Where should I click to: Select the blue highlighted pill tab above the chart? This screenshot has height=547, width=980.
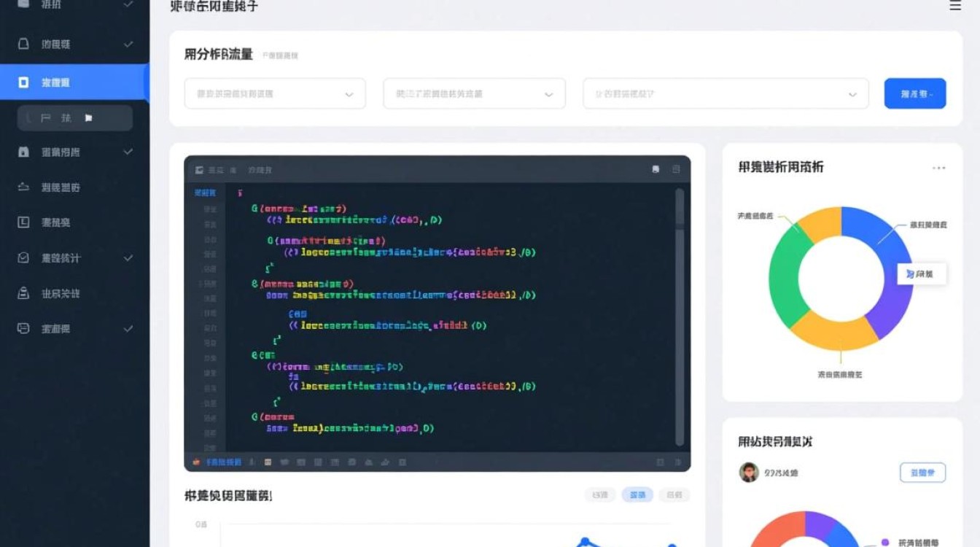pos(637,494)
